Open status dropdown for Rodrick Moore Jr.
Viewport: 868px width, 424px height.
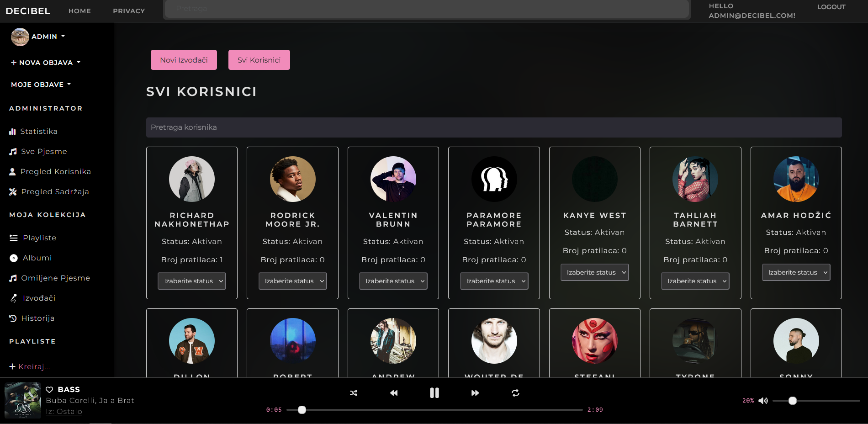[x=293, y=281]
